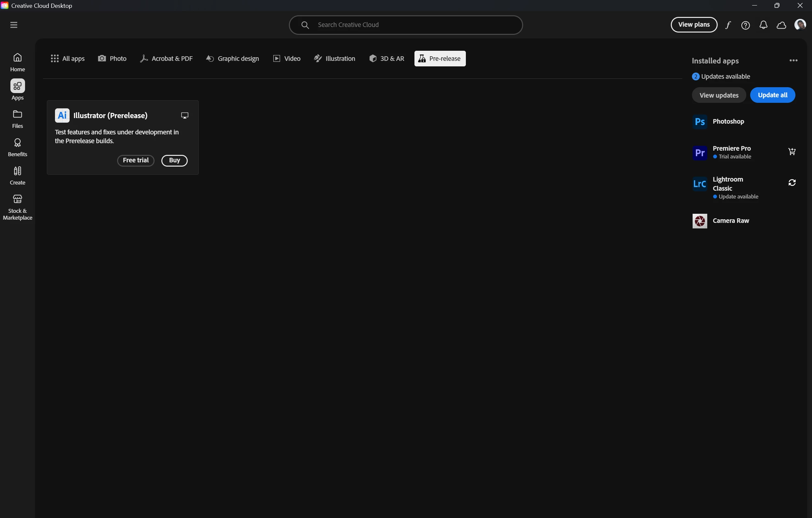Viewport: 812px width, 518px height.
Task: Click the View plans button
Action: 694,25
